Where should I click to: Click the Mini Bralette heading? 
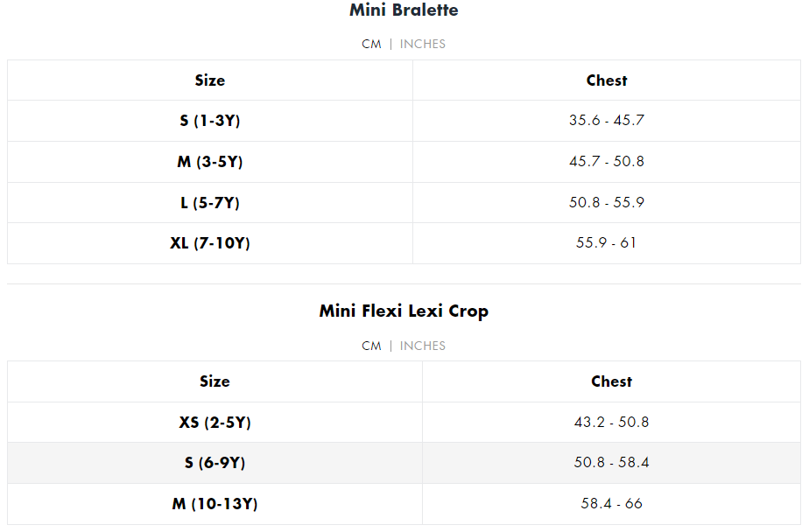[404, 10]
